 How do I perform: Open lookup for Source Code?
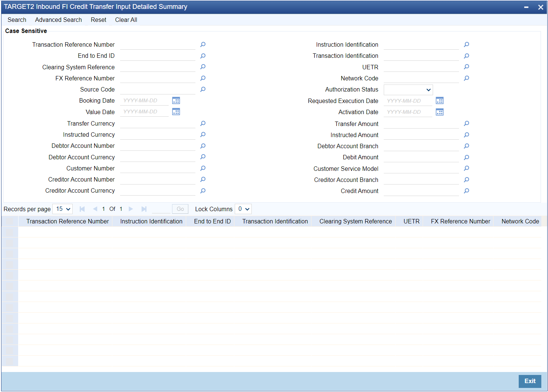pyautogui.click(x=203, y=89)
